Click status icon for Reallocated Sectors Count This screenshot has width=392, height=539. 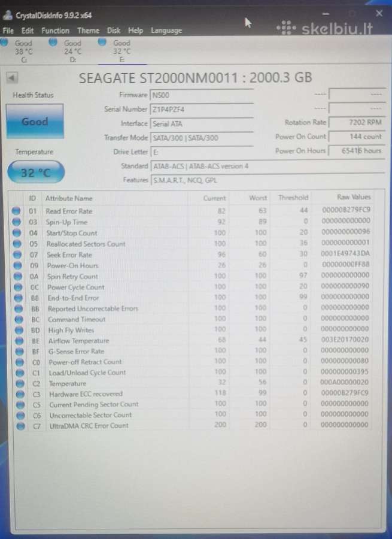coord(17,244)
